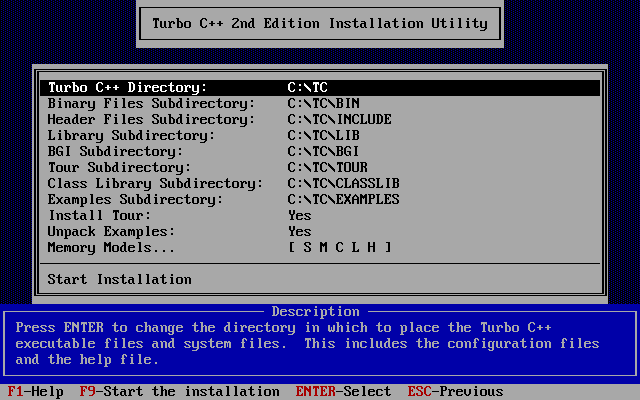Click the C:\TC\BIN path value
The height and width of the screenshot is (400, 640).
[x=324, y=103]
